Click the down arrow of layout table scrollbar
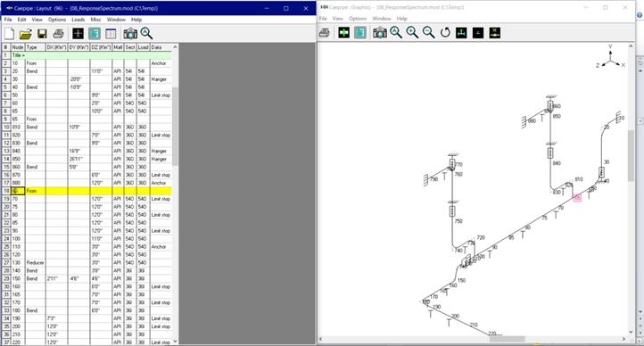This screenshot has height=346, width=644. click(x=175, y=341)
